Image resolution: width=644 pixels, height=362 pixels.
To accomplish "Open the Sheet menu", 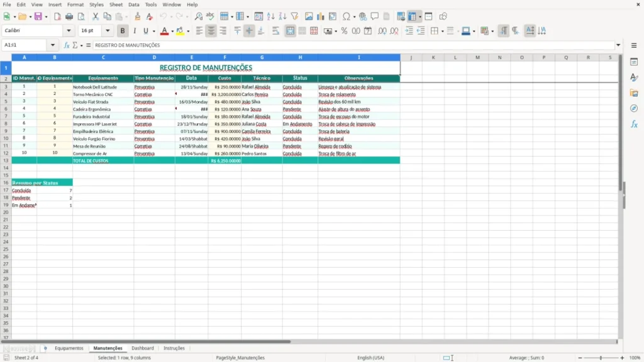I will (x=116, y=4).
